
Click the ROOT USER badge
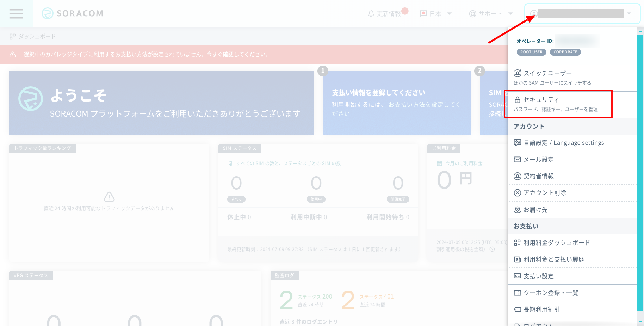click(x=531, y=52)
